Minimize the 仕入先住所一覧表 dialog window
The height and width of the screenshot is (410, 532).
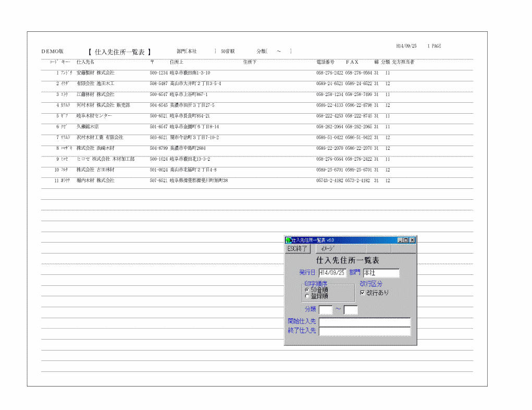(400, 240)
